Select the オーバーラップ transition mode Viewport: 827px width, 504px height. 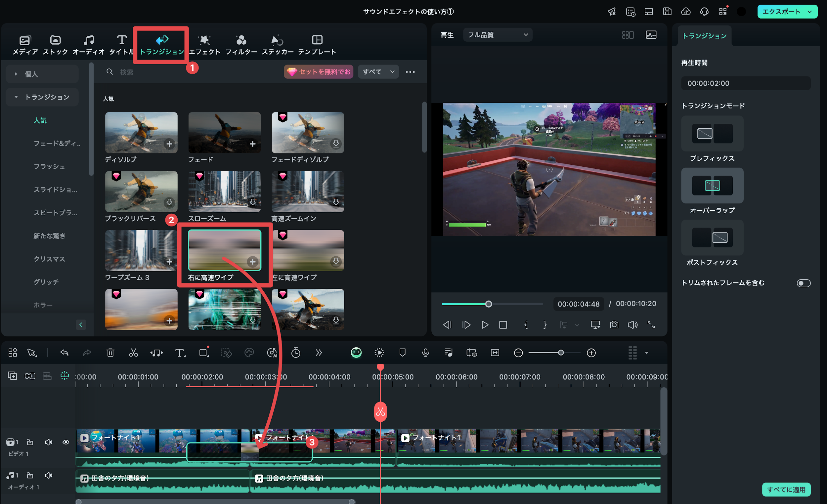click(x=712, y=185)
